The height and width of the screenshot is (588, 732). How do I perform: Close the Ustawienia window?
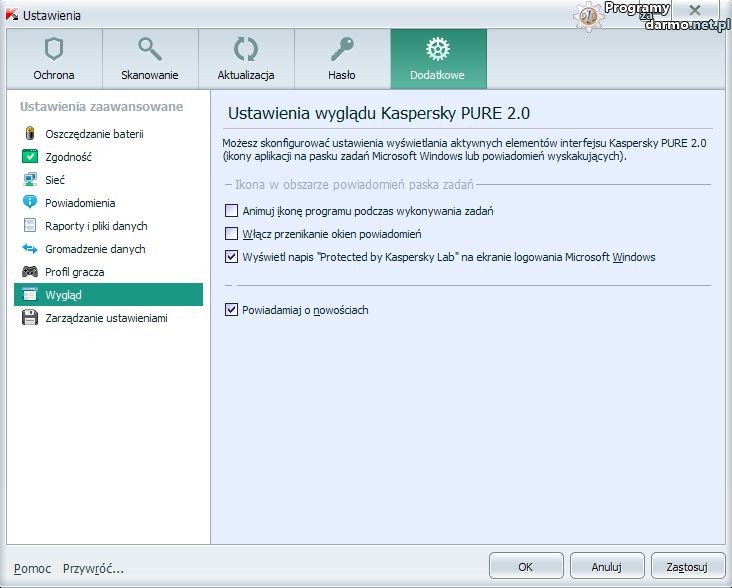(695, 10)
